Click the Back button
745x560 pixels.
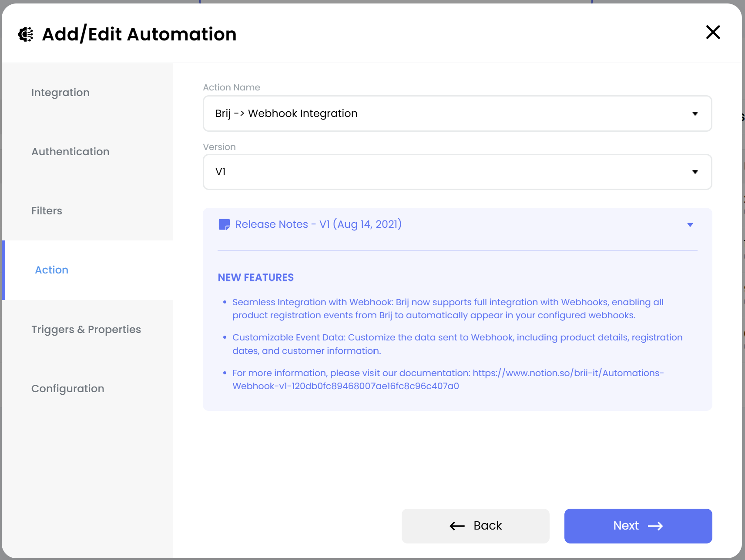click(x=475, y=526)
